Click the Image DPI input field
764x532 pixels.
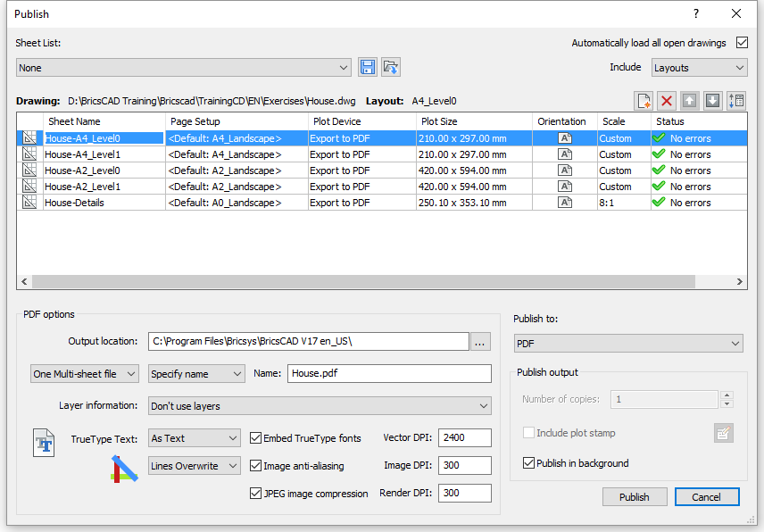[x=465, y=466]
